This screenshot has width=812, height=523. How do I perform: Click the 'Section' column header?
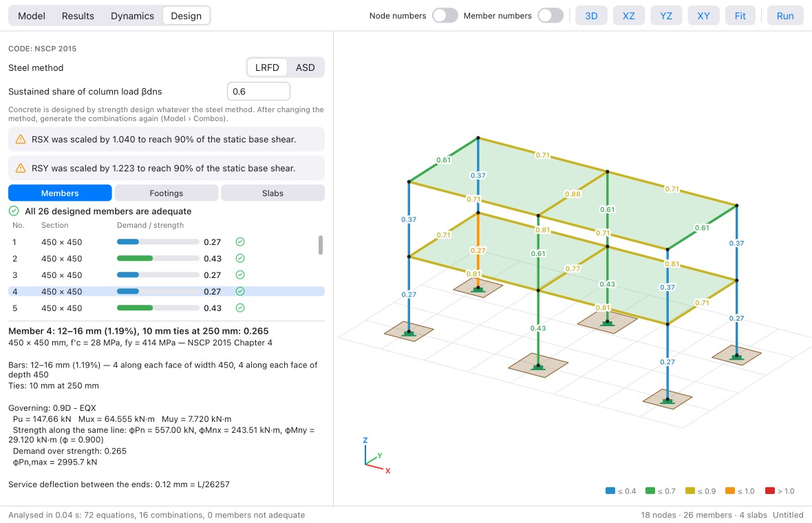(55, 225)
